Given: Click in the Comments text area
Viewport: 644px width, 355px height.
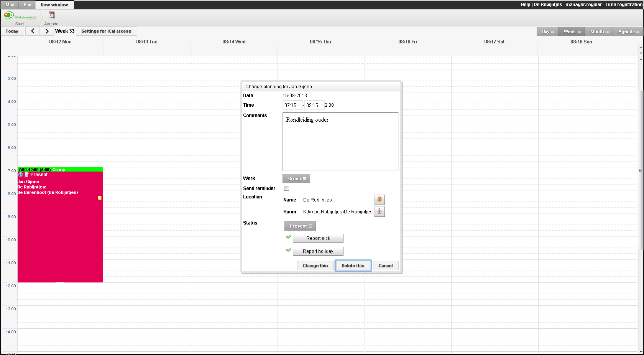Looking at the screenshot, I should pos(340,142).
